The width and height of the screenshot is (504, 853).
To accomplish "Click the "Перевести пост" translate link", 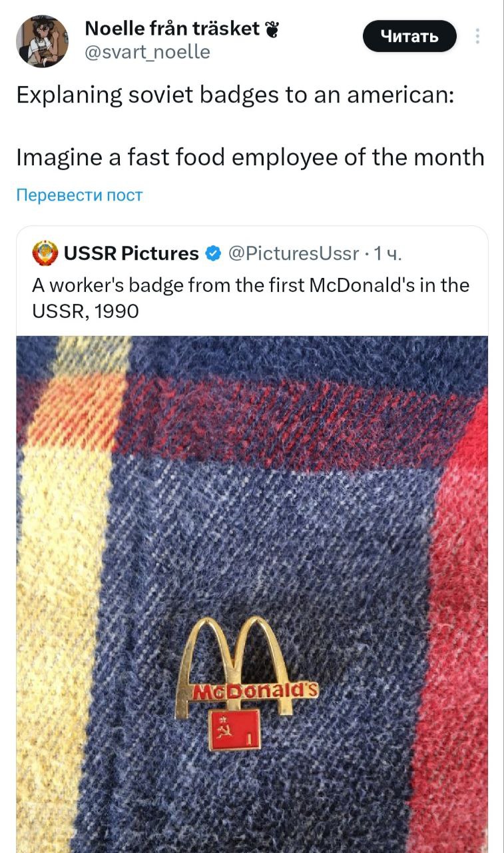I will [79, 195].
